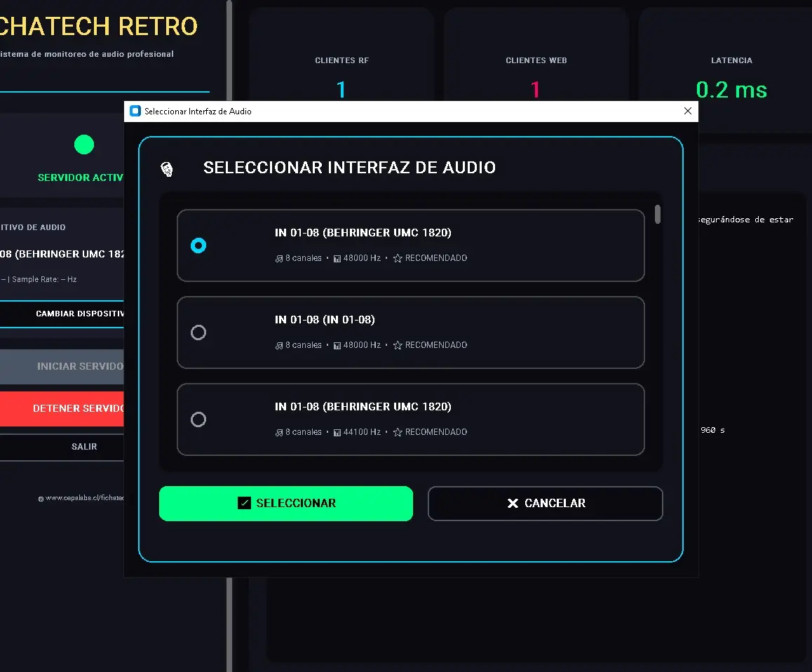Select the radio for the 44100 Hz BEHRINGER interface
The height and width of the screenshot is (672, 812).
198,419
